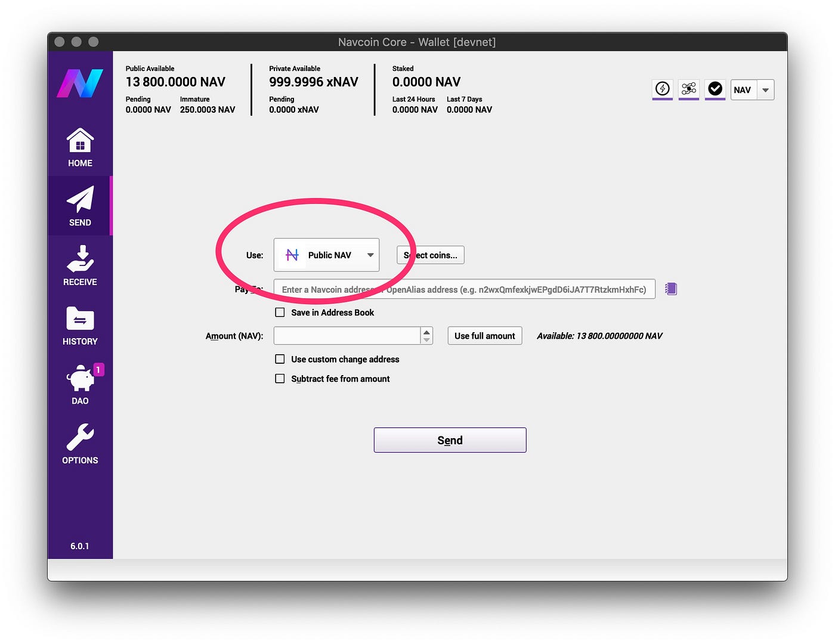Click the DAO notification badge
Screen dimensions: 835x644
click(x=98, y=370)
